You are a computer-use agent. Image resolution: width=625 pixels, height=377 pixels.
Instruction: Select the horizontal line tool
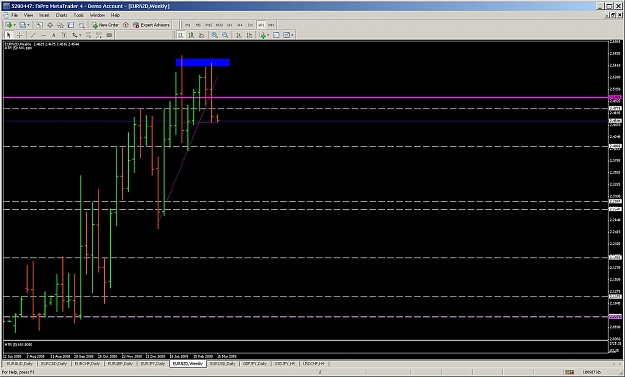pyautogui.click(x=43, y=35)
